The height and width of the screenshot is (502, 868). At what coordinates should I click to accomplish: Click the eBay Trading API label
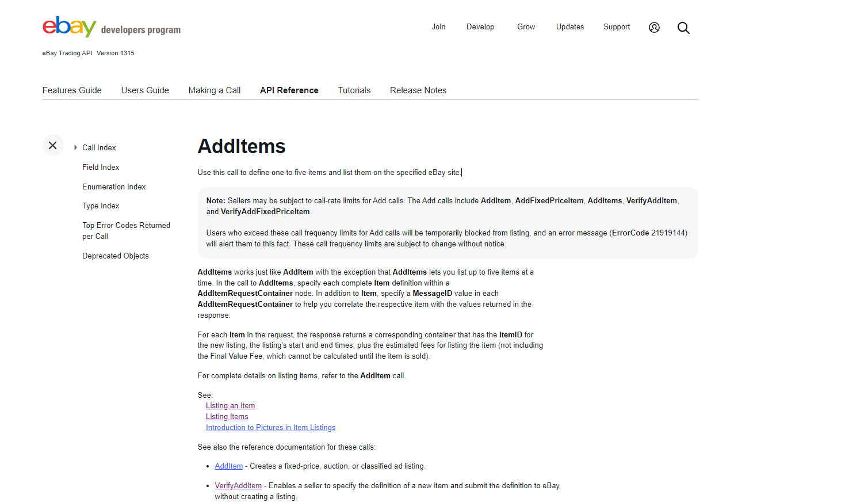[x=67, y=53]
